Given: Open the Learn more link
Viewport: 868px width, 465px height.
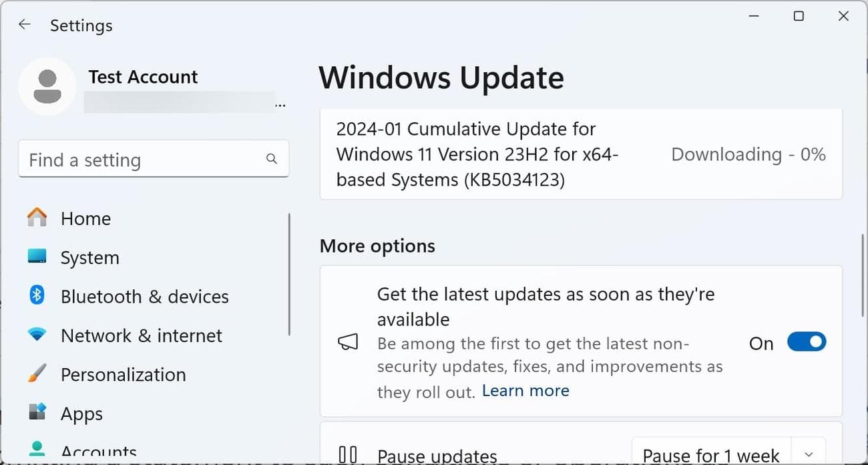Looking at the screenshot, I should [x=525, y=390].
